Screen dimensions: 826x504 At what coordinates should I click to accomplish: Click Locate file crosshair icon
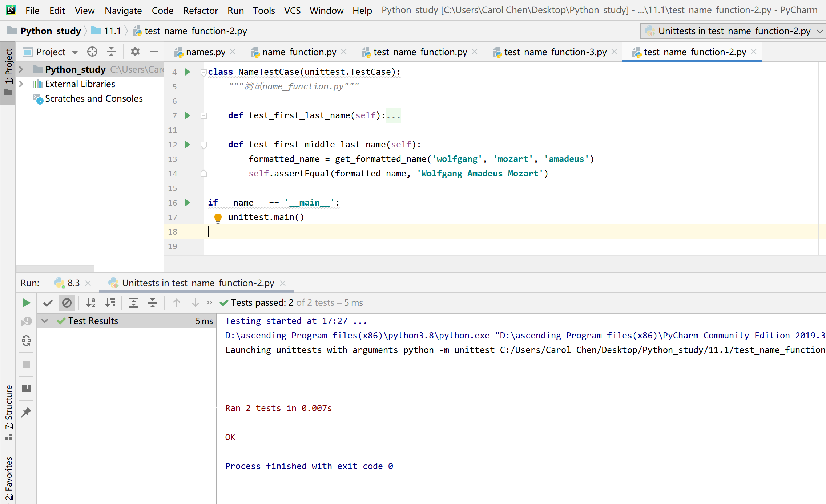[92, 52]
